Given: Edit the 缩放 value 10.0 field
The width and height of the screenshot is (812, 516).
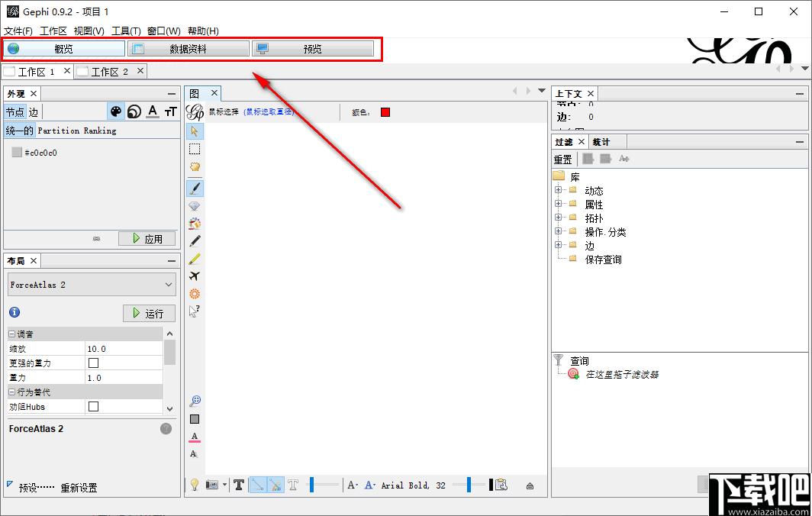Looking at the screenshot, I should pyautogui.click(x=124, y=349).
